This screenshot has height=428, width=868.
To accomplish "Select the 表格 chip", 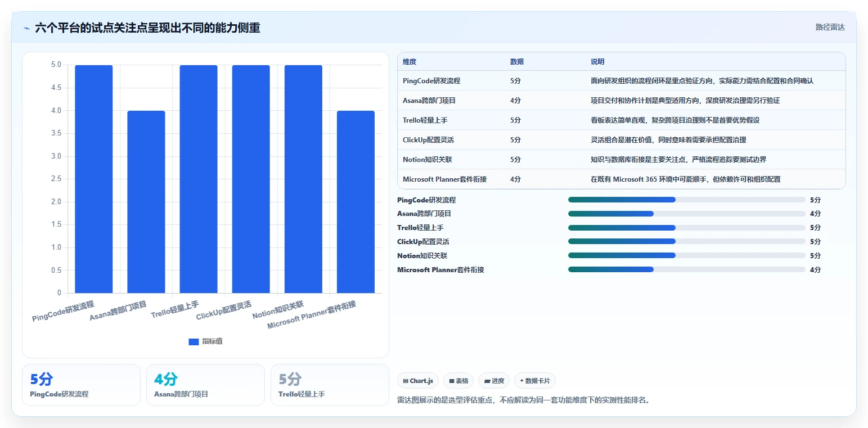I will coord(458,381).
